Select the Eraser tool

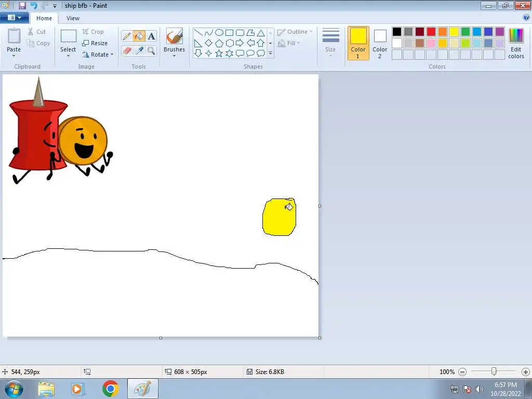click(127, 50)
